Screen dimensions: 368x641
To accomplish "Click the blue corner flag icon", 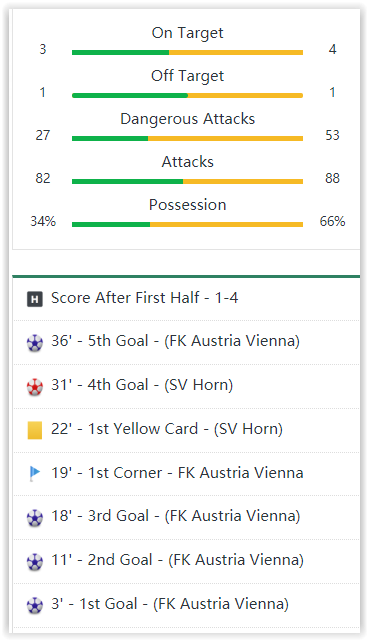I will pos(35,474).
